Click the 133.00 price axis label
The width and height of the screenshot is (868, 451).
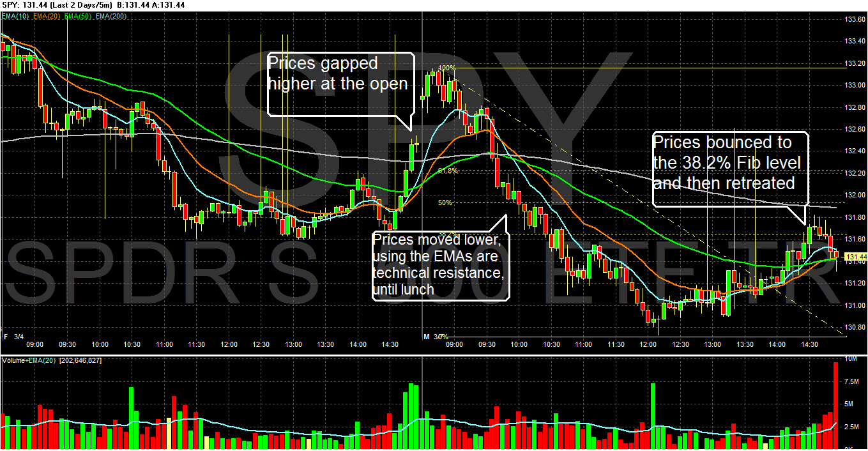pyautogui.click(x=855, y=85)
